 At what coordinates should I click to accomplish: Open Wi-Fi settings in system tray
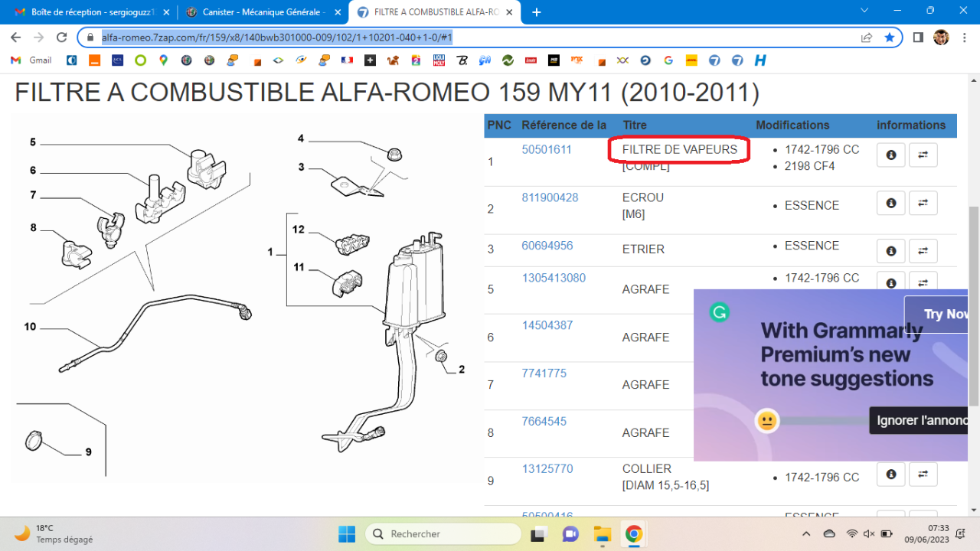click(851, 533)
